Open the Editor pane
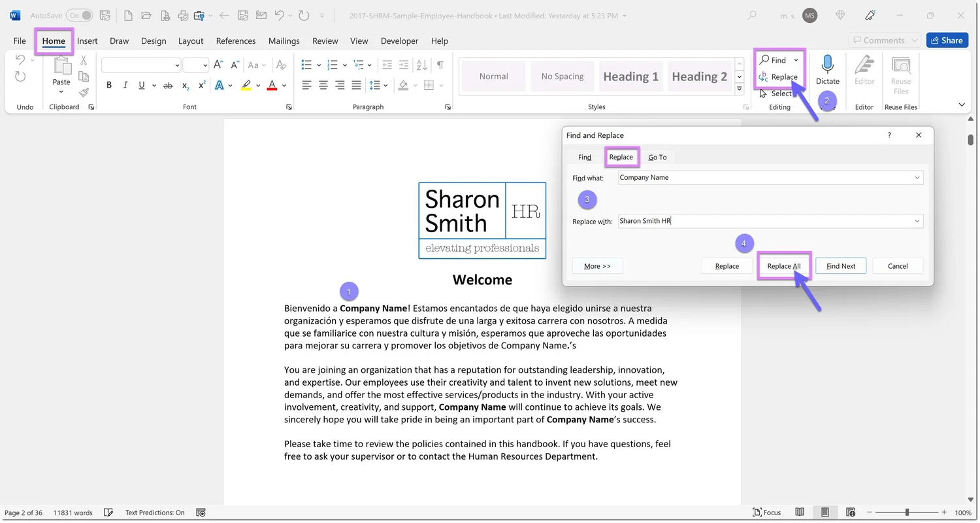Screen dimensions: 980x523 pos(864,72)
